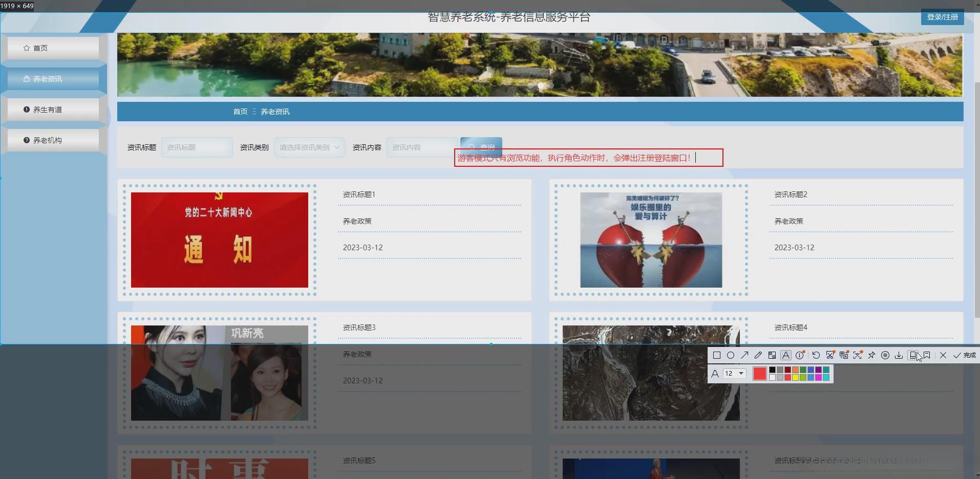980x479 pixels.
Task: Confirm the screenshot with 完成
Action: click(x=965, y=355)
